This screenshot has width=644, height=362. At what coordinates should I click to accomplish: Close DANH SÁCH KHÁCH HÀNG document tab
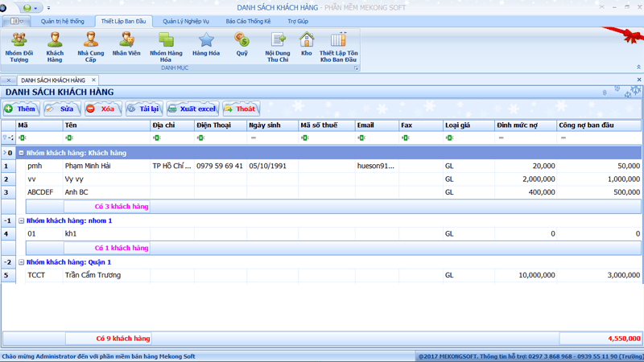pos(93,80)
